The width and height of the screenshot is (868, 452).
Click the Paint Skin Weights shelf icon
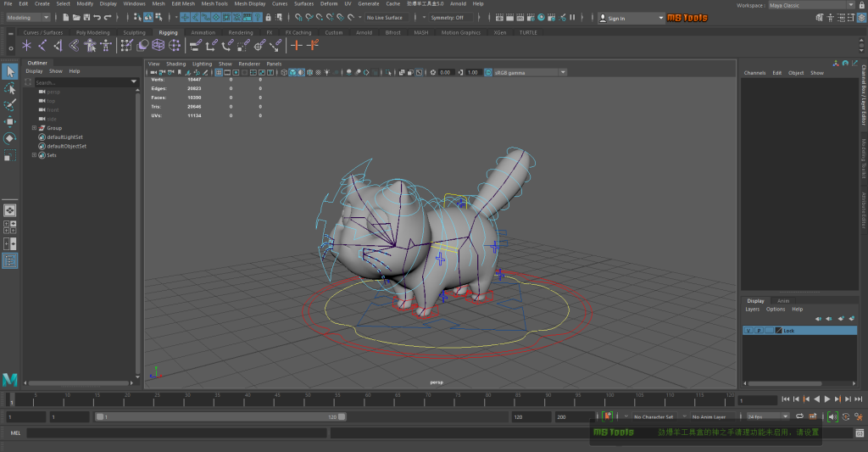127,46
